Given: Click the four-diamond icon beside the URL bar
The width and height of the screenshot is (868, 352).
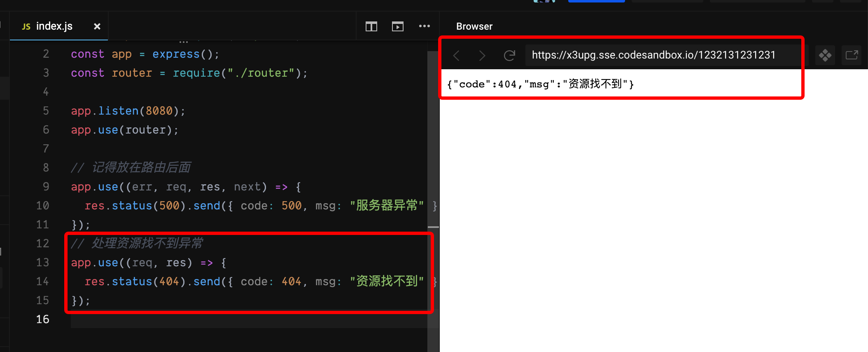Looking at the screenshot, I should coord(825,55).
